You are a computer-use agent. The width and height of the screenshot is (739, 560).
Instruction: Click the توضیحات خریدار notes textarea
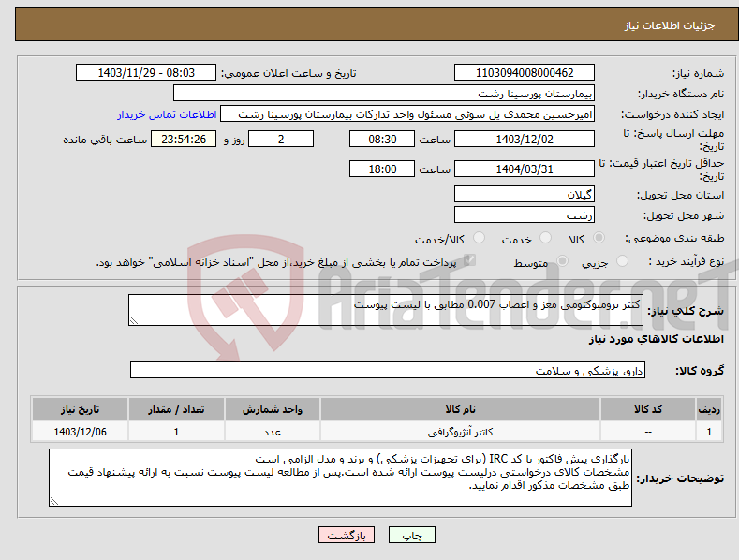340,478
